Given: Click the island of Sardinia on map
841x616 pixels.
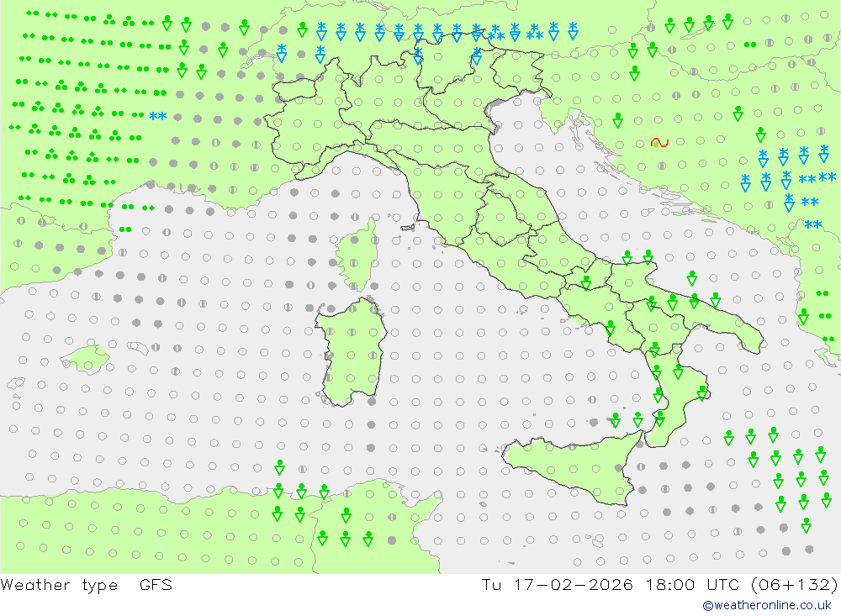Looking at the screenshot, I should pos(350,351).
